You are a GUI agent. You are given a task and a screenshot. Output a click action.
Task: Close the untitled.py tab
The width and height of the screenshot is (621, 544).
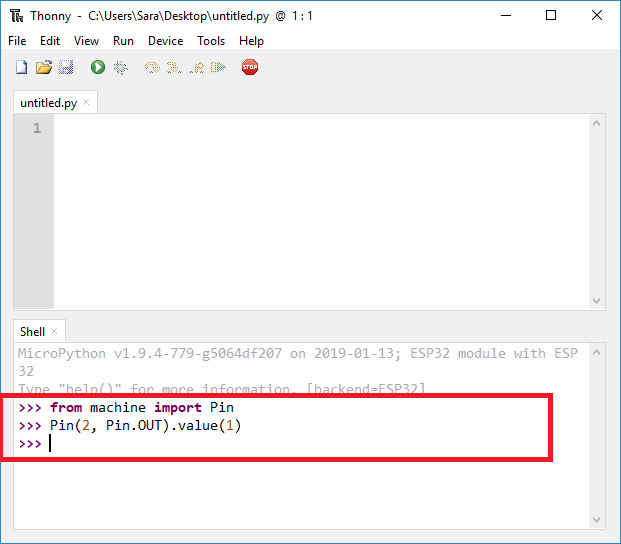[x=86, y=103]
